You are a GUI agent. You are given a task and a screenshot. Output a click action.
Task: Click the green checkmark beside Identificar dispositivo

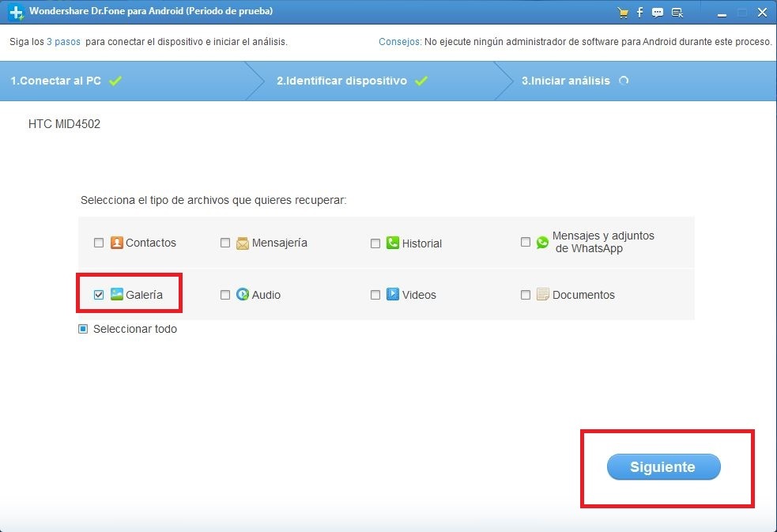[x=421, y=81]
